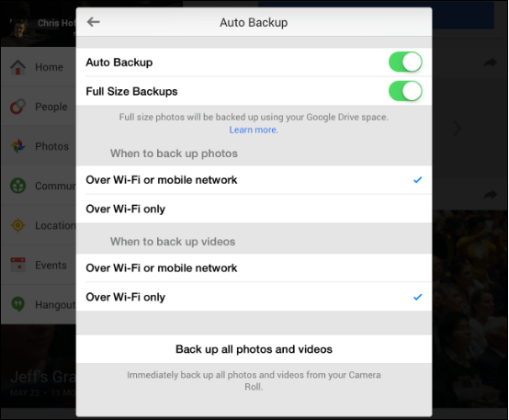This screenshot has width=509, height=420.
Task: Go back using the arrow icon
Action: click(x=93, y=22)
